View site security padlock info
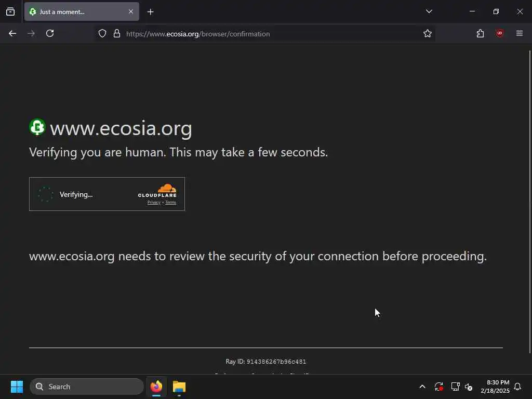 tap(117, 34)
